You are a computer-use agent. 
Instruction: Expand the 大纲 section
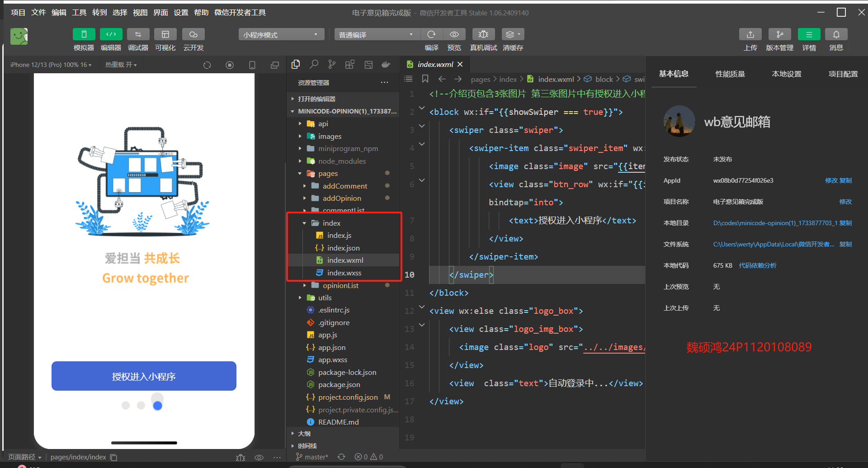(x=343, y=434)
